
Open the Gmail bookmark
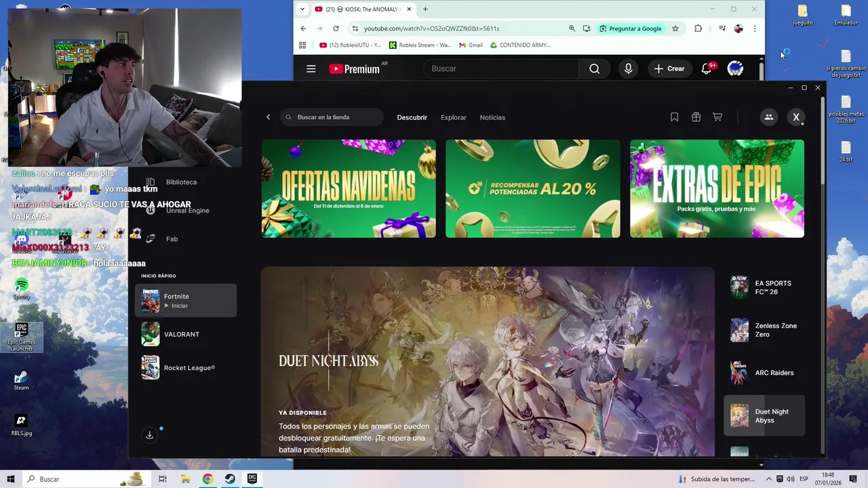pyautogui.click(x=471, y=45)
